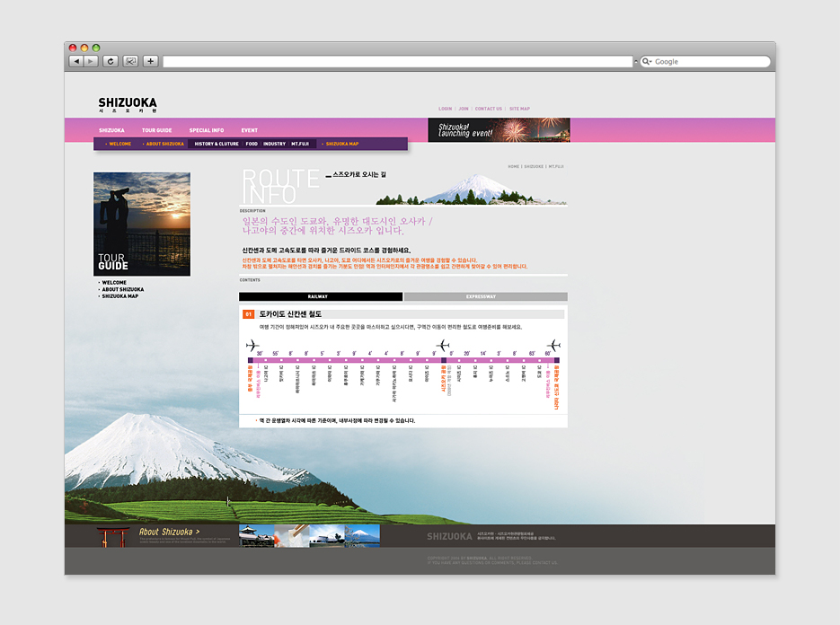
Task: Select FOOD in the submenu
Action: click(x=252, y=144)
